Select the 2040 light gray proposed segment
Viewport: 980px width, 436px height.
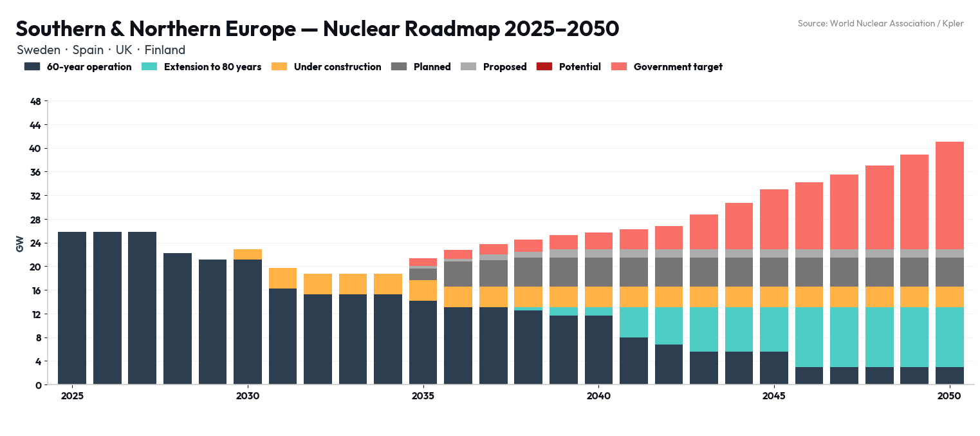pyautogui.click(x=598, y=253)
